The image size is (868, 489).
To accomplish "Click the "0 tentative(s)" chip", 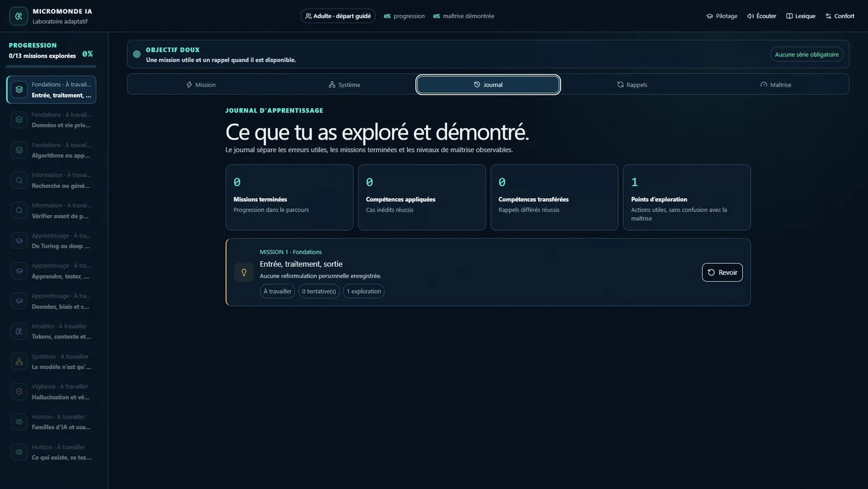I will (x=319, y=291).
